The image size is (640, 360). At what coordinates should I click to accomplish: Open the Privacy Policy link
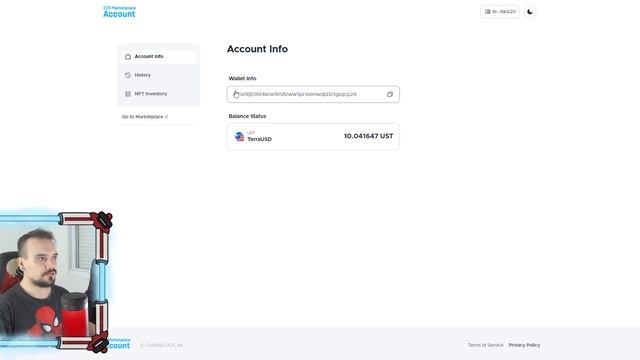point(524,345)
